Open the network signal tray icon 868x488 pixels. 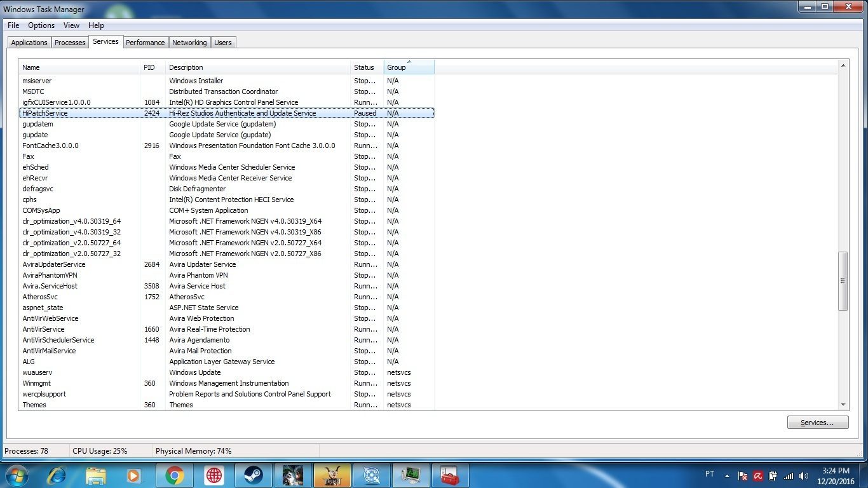[x=789, y=475]
